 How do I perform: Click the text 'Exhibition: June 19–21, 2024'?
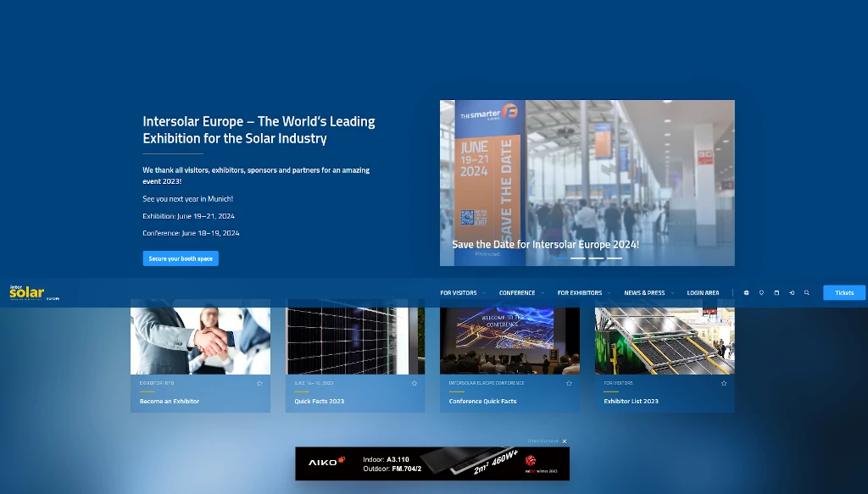[x=189, y=216]
